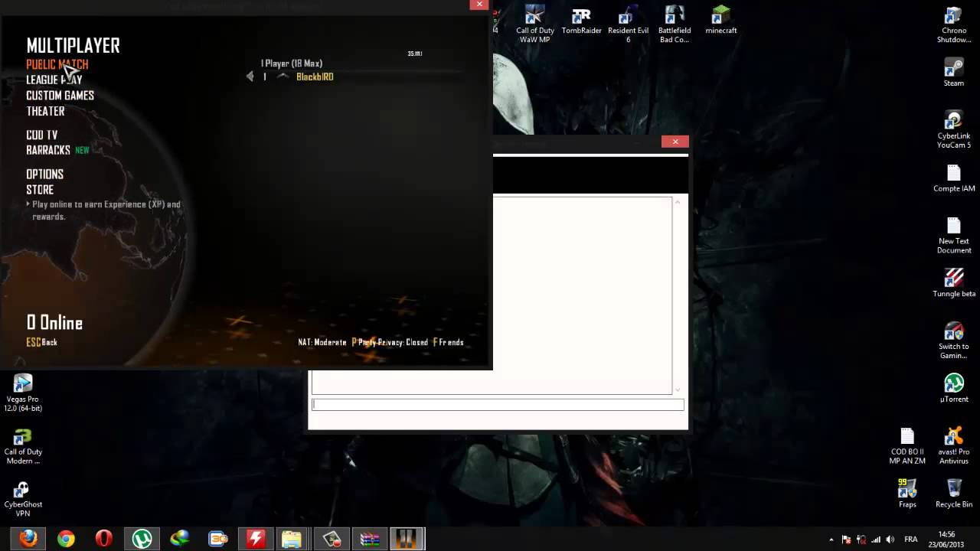Open the screen recorder taskbar icon
Image resolution: width=980 pixels, height=551 pixels.
coord(332,539)
